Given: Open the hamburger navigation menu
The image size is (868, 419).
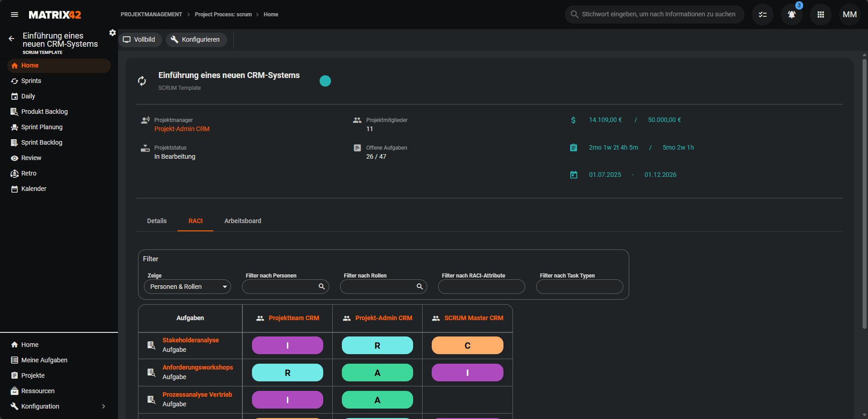Looking at the screenshot, I should point(15,15).
